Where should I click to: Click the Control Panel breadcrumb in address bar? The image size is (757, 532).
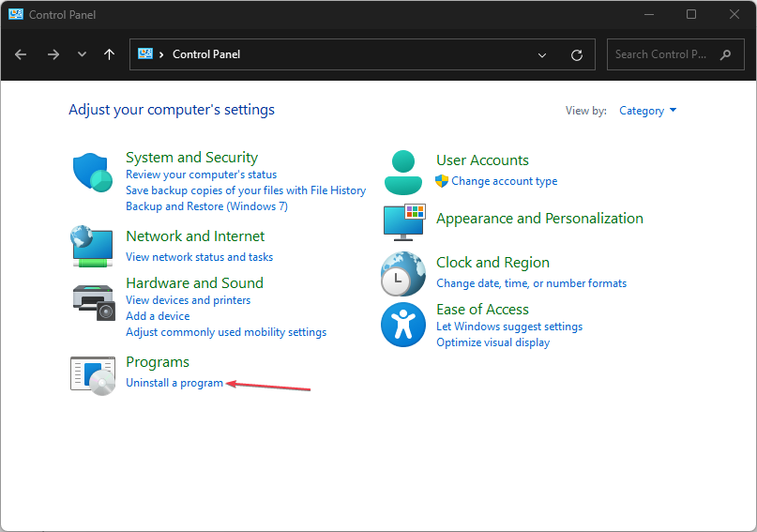[x=205, y=54]
